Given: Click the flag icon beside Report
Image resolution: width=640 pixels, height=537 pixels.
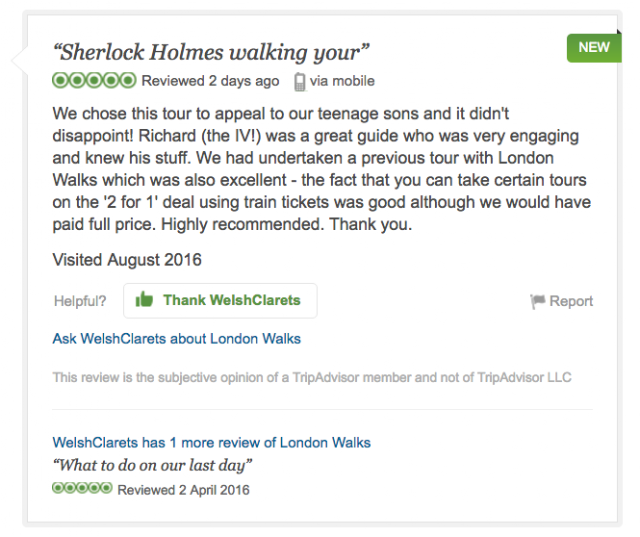Looking at the screenshot, I should [x=537, y=301].
